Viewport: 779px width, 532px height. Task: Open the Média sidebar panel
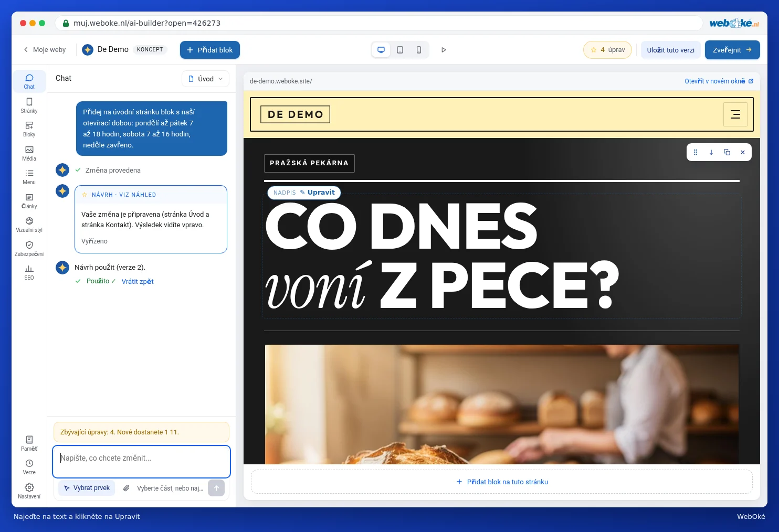coord(29,153)
